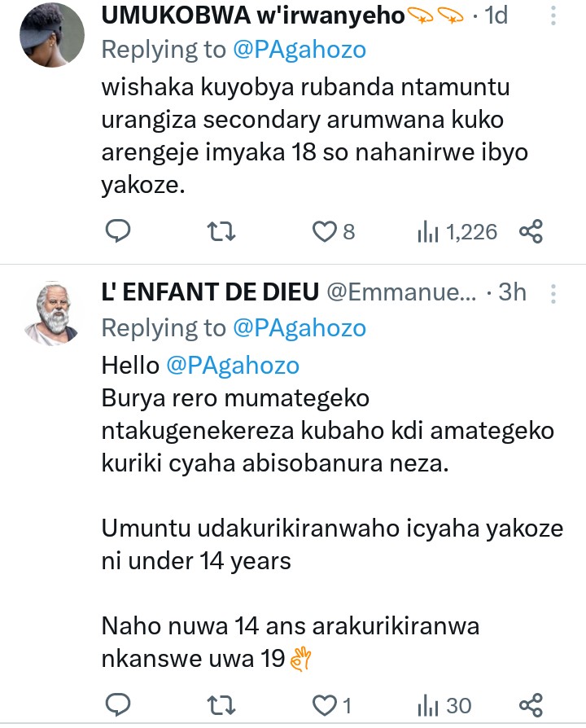Open more options for L' ENFANT DE DIEU's tweet
The width and height of the screenshot is (586, 728).
554,292
